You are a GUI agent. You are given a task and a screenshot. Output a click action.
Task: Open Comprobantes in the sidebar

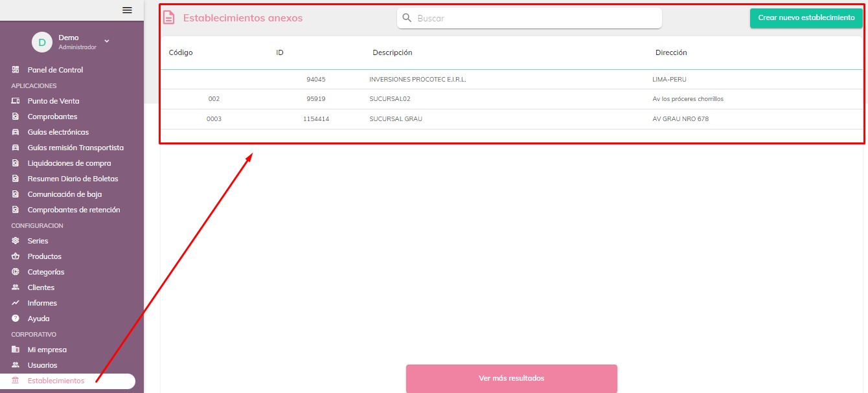52,117
